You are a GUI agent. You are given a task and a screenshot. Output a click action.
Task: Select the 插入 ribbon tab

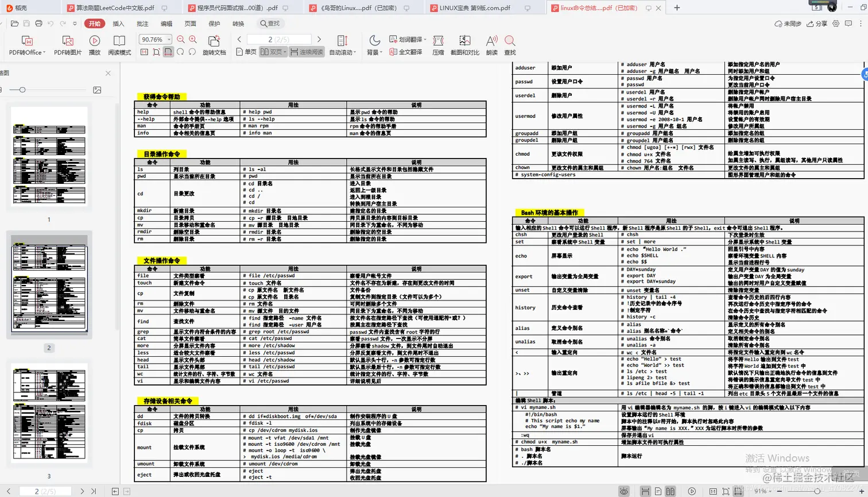(x=118, y=24)
